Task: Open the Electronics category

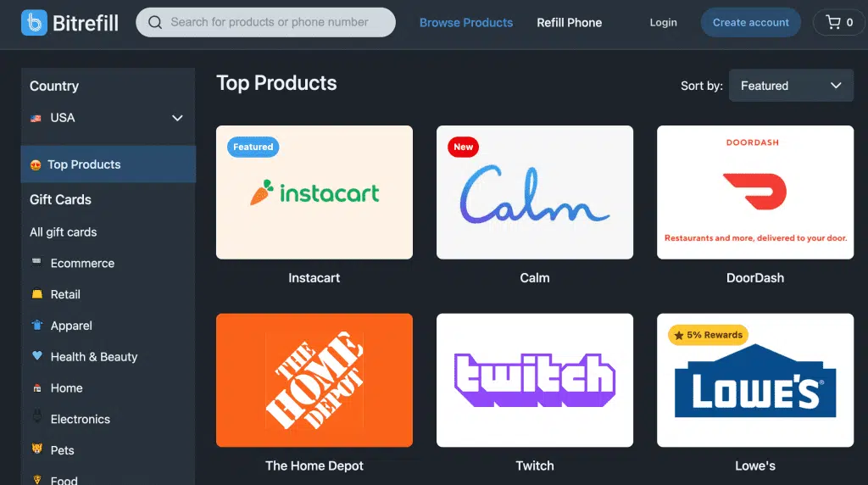Action: (81, 419)
